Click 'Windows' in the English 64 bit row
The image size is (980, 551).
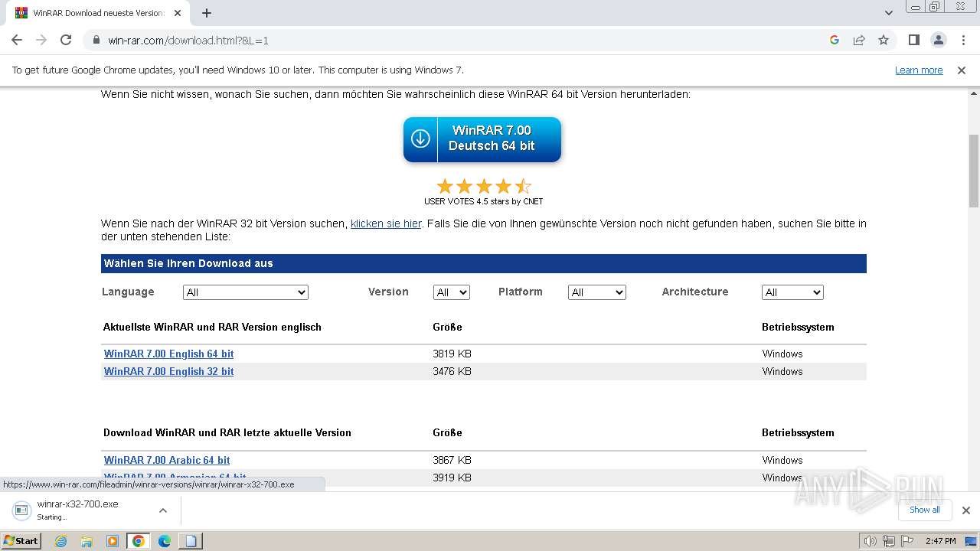(782, 354)
